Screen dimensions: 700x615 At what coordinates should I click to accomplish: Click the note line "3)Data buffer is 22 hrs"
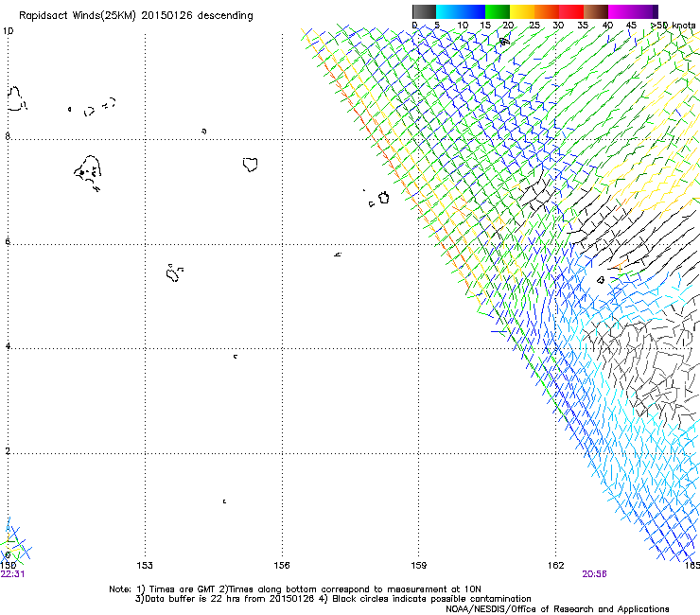click(333, 599)
